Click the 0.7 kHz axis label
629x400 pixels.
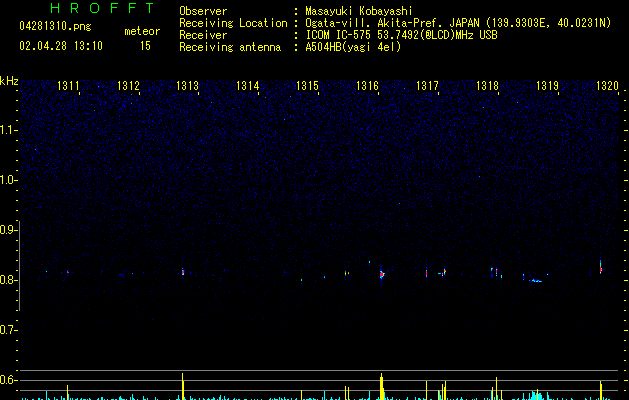click(x=8, y=330)
